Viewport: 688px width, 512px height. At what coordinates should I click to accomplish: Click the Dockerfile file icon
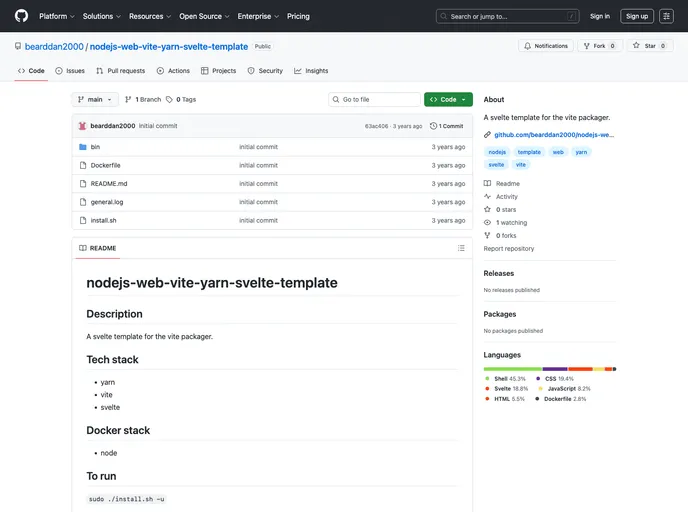(82, 165)
